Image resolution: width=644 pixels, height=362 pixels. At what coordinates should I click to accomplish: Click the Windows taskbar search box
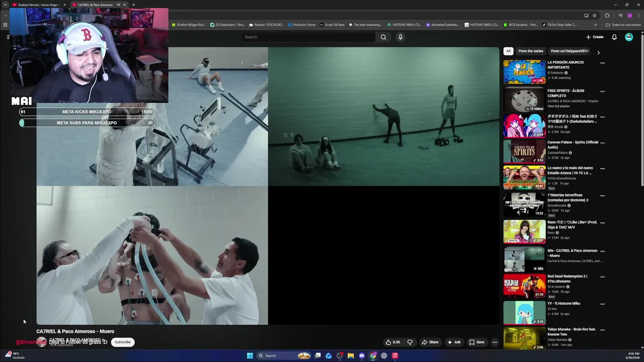[x=283, y=355]
